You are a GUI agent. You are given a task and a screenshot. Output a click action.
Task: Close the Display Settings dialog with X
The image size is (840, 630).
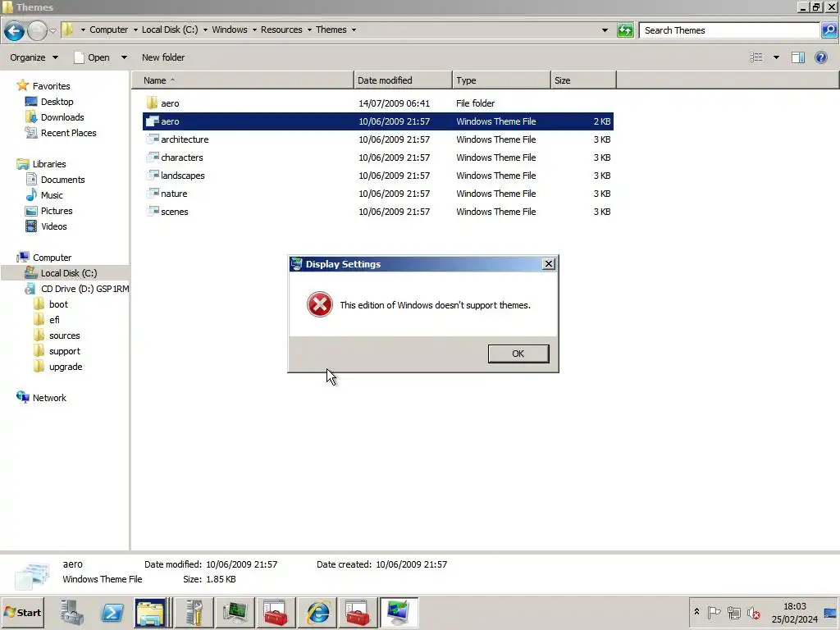(549, 263)
